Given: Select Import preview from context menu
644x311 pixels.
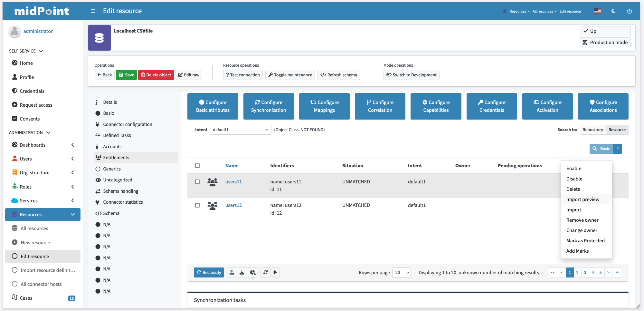Looking at the screenshot, I should (x=582, y=199).
